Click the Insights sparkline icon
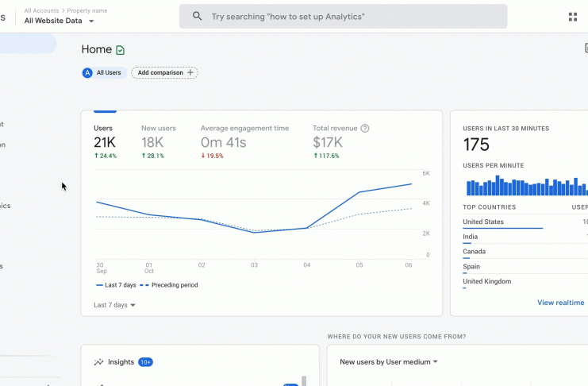This screenshot has width=588, height=386. click(98, 362)
